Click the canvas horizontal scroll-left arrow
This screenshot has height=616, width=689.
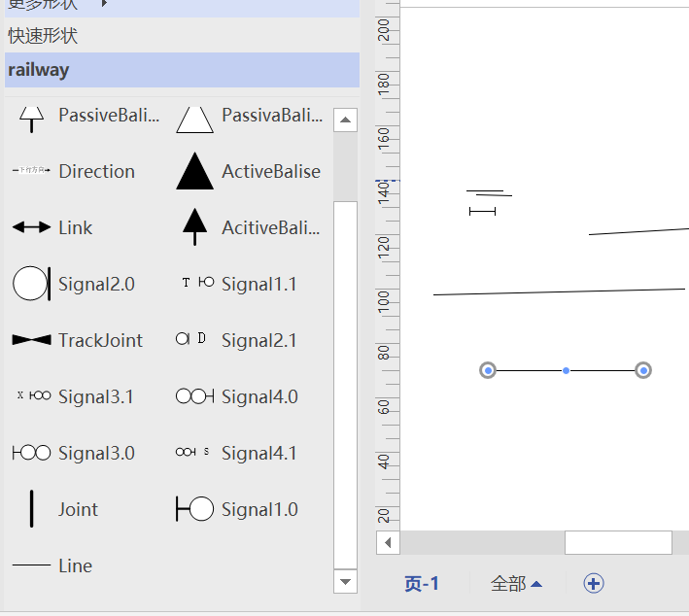click(x=388, y=542)
